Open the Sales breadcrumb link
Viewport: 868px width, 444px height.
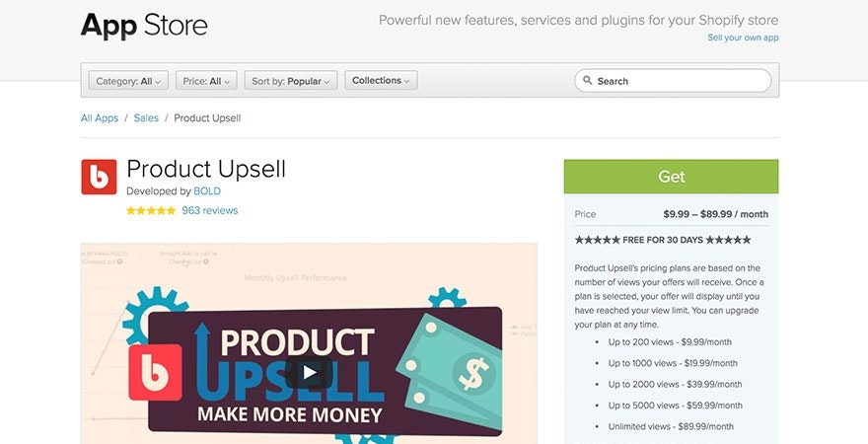(x=146, y=118)
